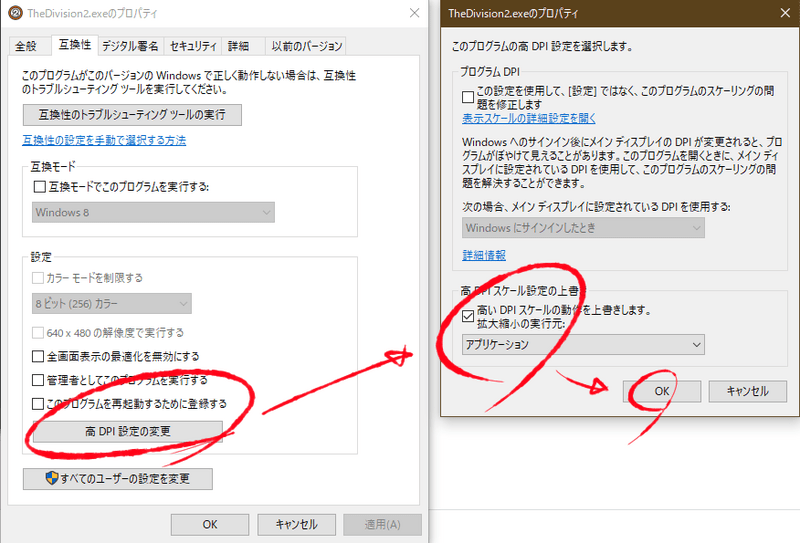
Task: Toggle 全画面表示の最適化を無効にする checkbox
Action: click(38, 356)
